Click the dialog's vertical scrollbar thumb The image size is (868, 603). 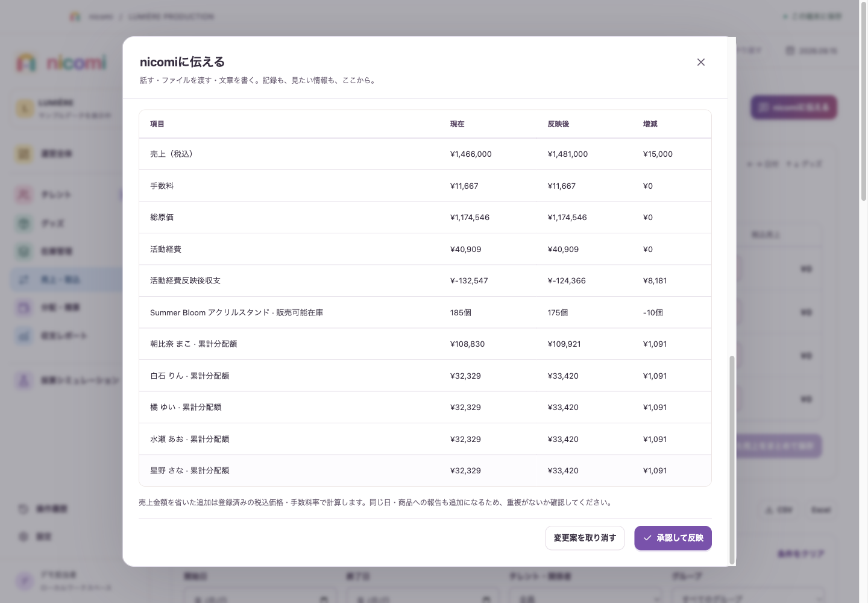pyautogui.click(x=732, y=459)
